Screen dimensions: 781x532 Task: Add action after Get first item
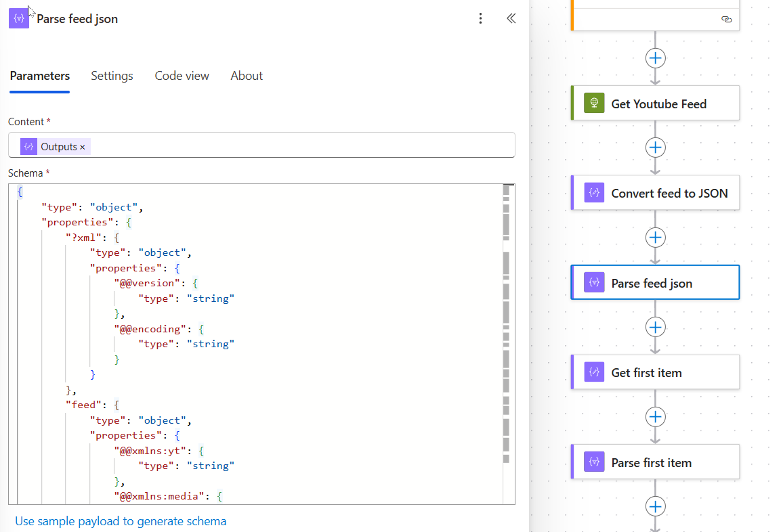[x=655, y=417]
